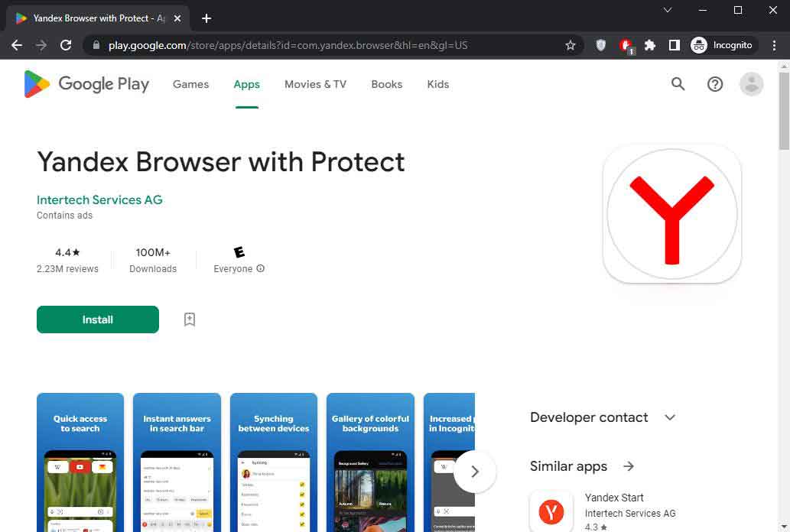Screen dimensions: 790x532
Task: Open Gallery of colorful backgrounds screenshot
Action: pos(370,462)
